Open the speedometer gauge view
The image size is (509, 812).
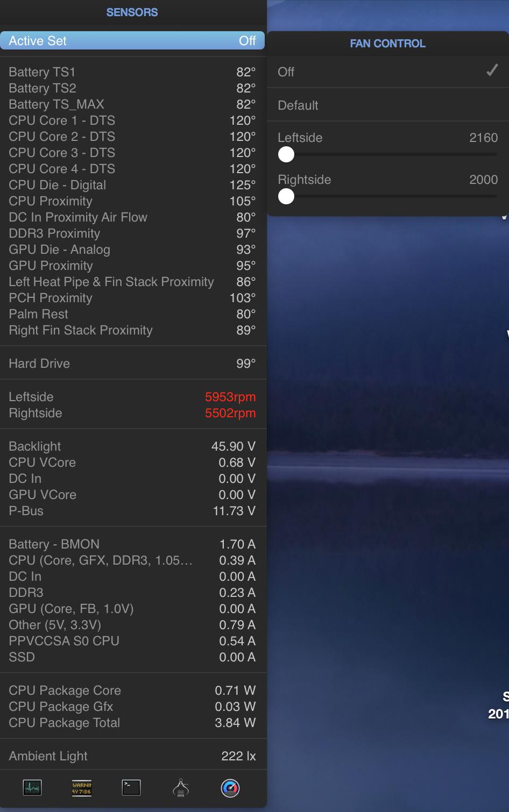pos(230,789)
